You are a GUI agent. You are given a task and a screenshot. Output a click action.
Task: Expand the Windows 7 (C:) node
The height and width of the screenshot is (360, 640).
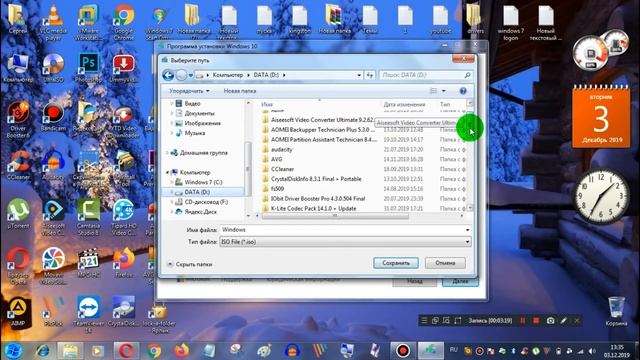tap(172, 182)
